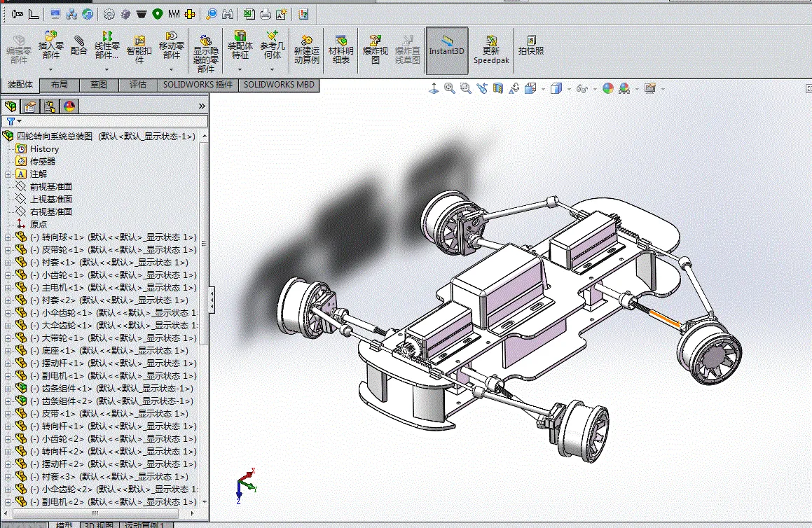This screenshot has width=812, height=528.
Task: Click the Insert Components (插入零部件) icon
Action: [x=50, y=46]
